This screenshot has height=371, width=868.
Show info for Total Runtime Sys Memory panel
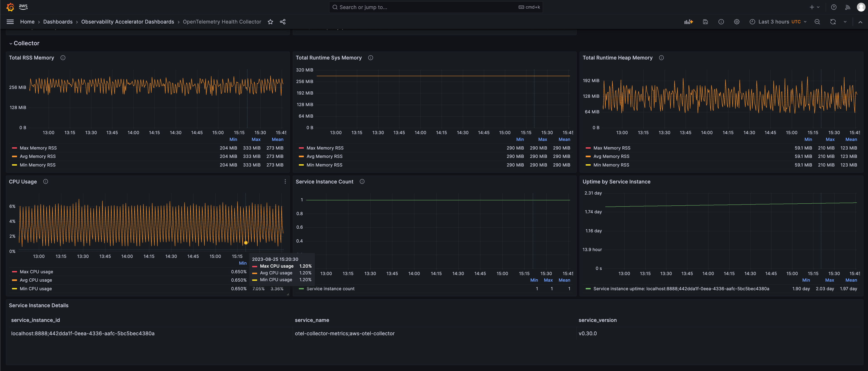371,58
